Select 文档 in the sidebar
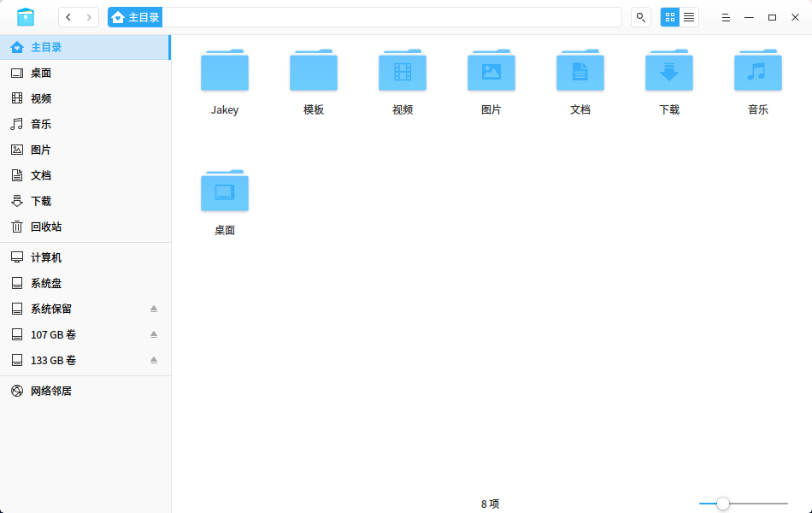The width and height of the screenshot is (812, 513). (x=85, y=175)
